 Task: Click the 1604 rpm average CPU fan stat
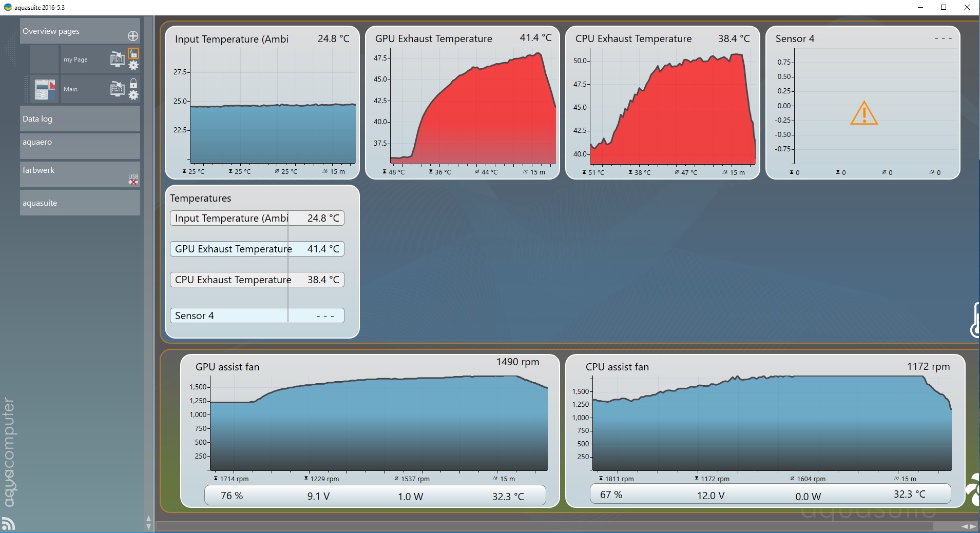(x=808, y=479)
